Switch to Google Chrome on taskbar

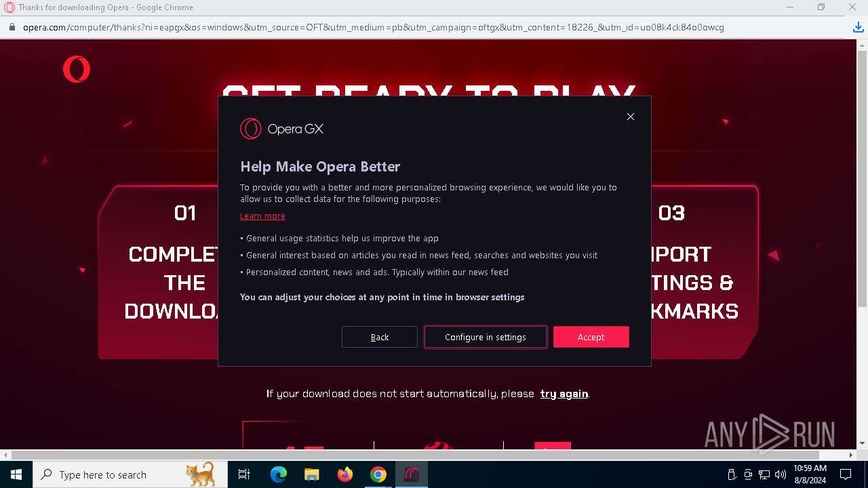click(x=378, y=474)
